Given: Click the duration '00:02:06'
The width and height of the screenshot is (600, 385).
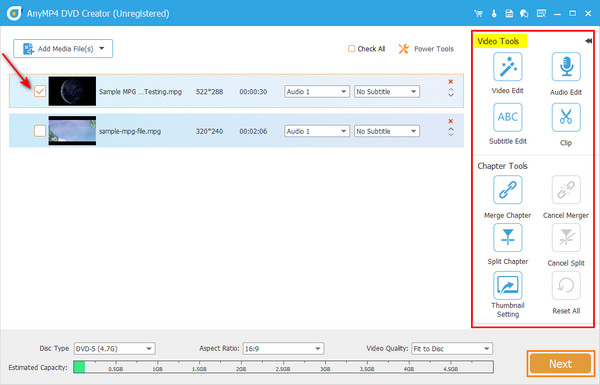Looking at the screenshot, I should click(253, 131).
